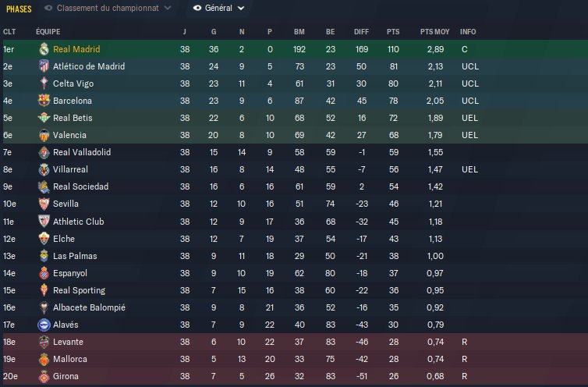Click the Valencia club crest icon

[44, 135]
